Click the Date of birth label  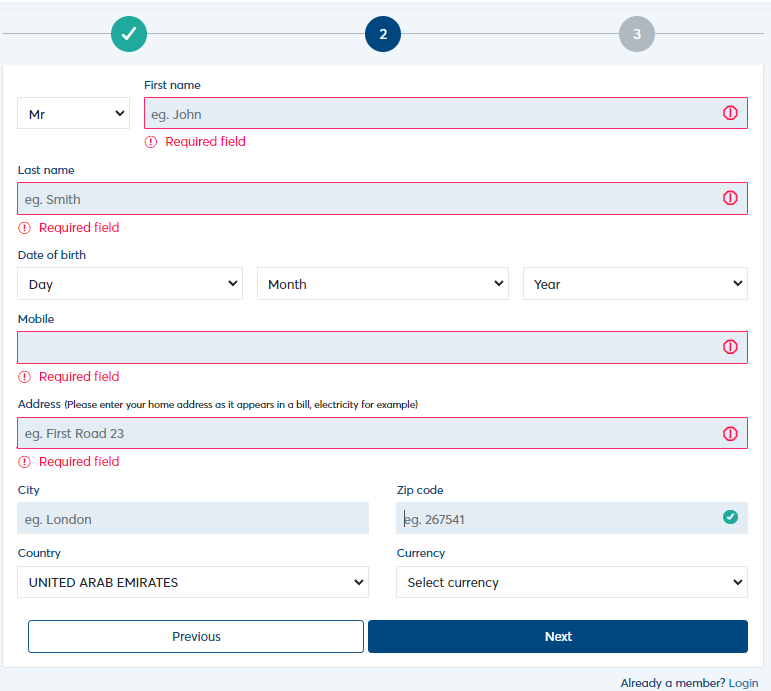pos(52,255)
